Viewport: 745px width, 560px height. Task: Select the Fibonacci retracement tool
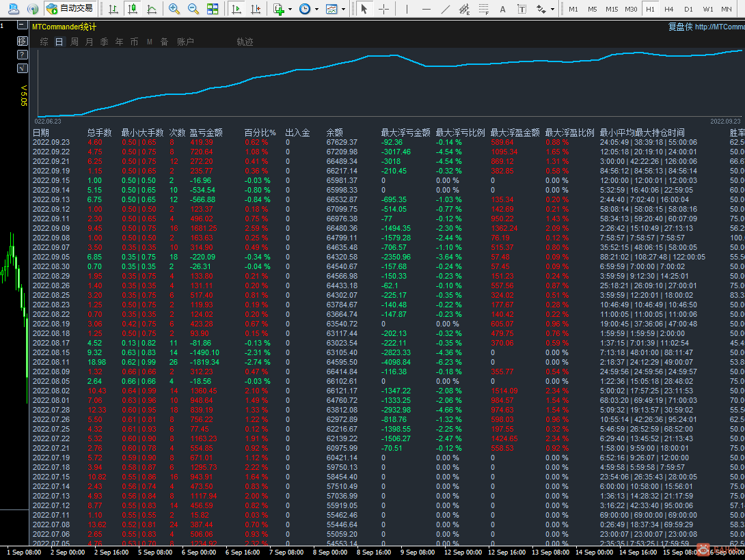484,9
